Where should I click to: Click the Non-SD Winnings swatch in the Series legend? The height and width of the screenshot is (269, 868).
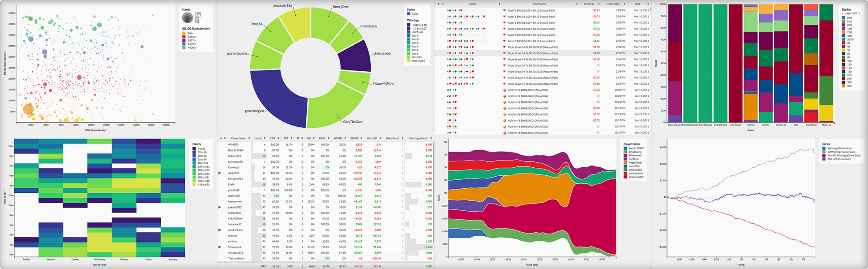(824, 156)
